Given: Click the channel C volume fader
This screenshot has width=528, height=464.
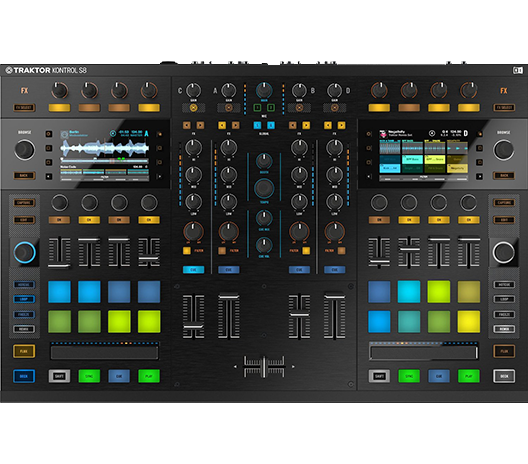Looking at the screenshot, I should [193, 326].
